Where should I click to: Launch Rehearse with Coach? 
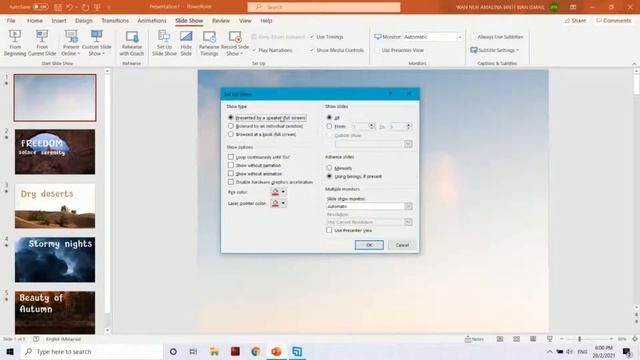[132, 42]
